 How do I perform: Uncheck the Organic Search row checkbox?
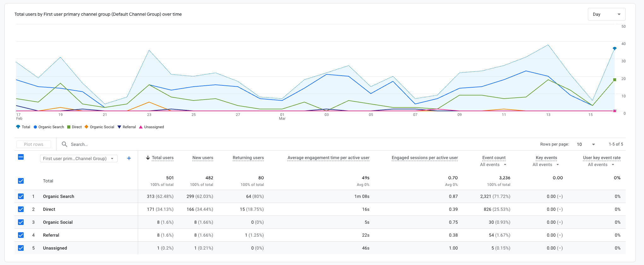[21, 196]
